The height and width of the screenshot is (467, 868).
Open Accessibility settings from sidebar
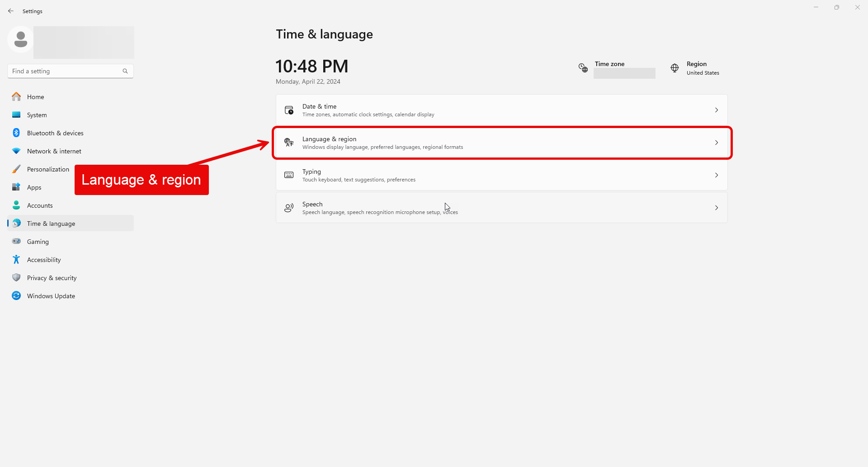point(44,259)
